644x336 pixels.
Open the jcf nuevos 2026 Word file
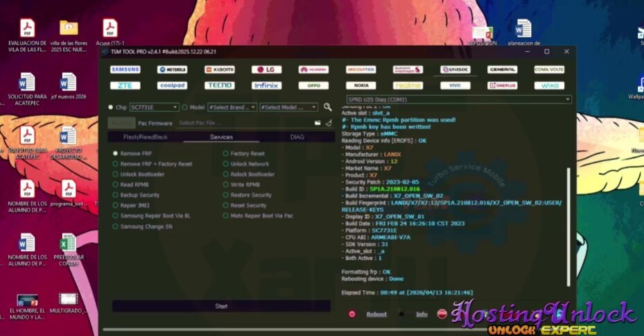click(x=69, y=86)
